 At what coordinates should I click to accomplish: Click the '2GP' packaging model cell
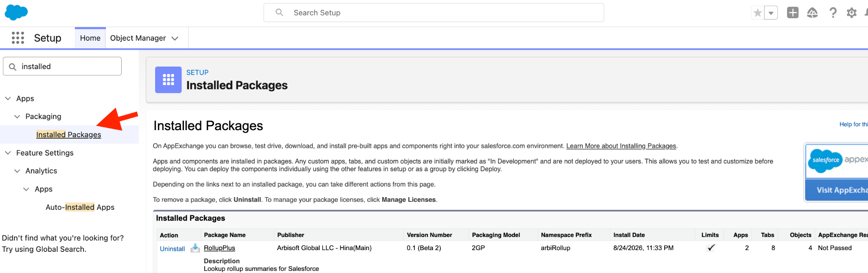(x=478, y=248)
